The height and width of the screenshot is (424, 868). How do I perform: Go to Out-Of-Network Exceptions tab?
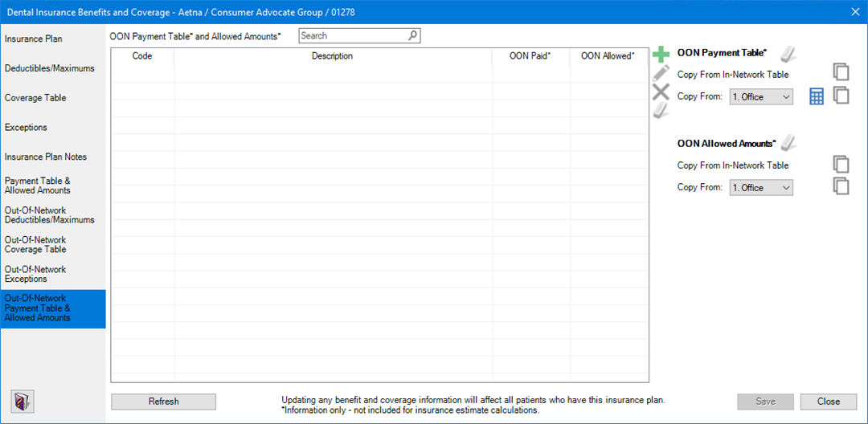(x=35, y=274)
